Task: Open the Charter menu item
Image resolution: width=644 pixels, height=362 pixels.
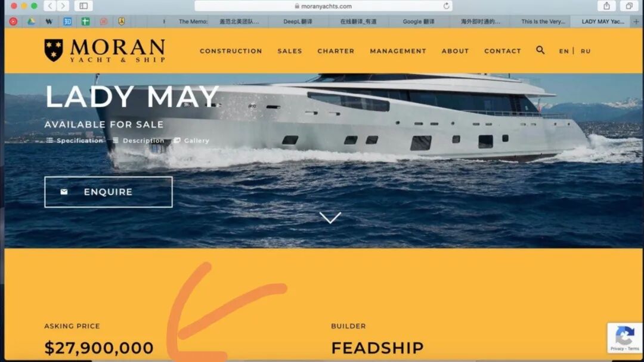Action: pos(336,51)
